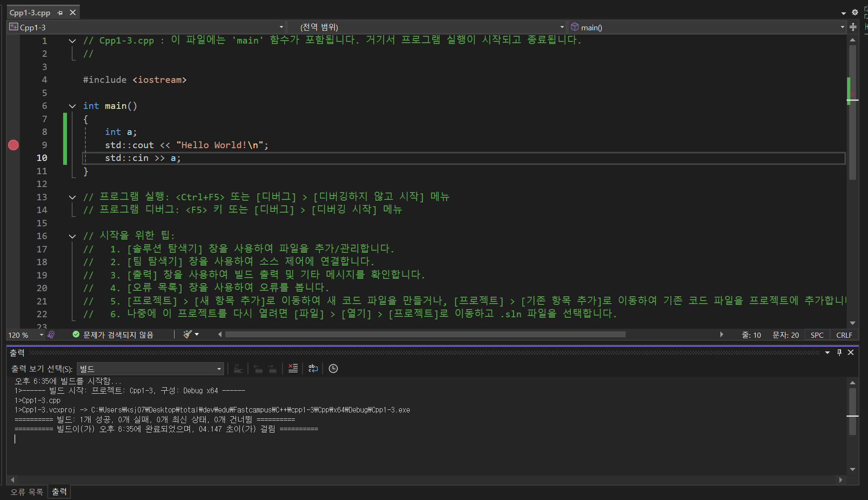Toggle auto-hide pin of output panel
Screen dimensions: 868x500
839,352
